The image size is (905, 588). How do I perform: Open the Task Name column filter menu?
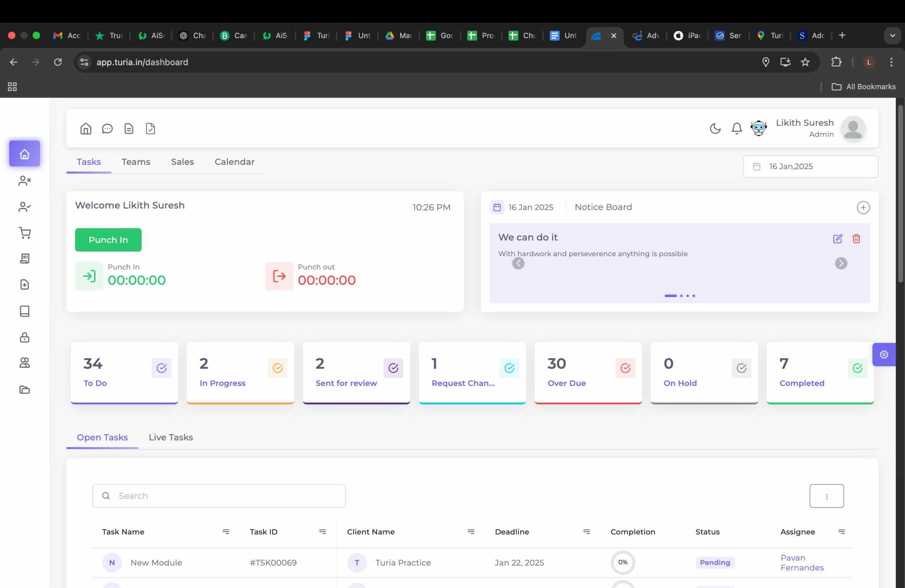(x=226, y=532)
